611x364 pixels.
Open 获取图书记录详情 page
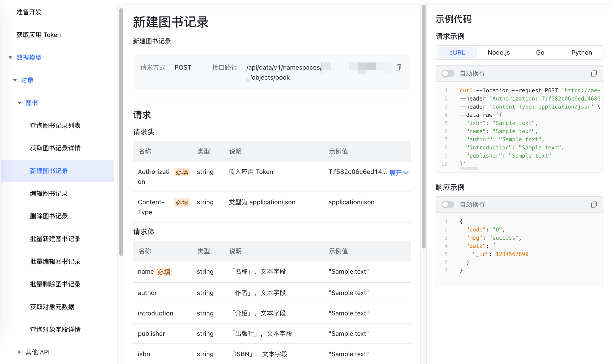(x=55, y=148)
